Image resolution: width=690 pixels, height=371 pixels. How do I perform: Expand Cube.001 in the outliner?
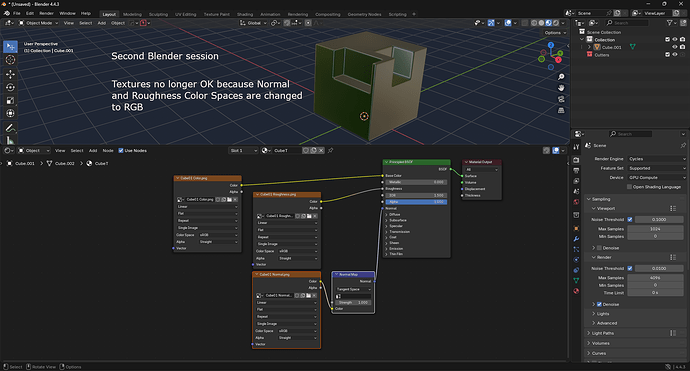(589, 47)
